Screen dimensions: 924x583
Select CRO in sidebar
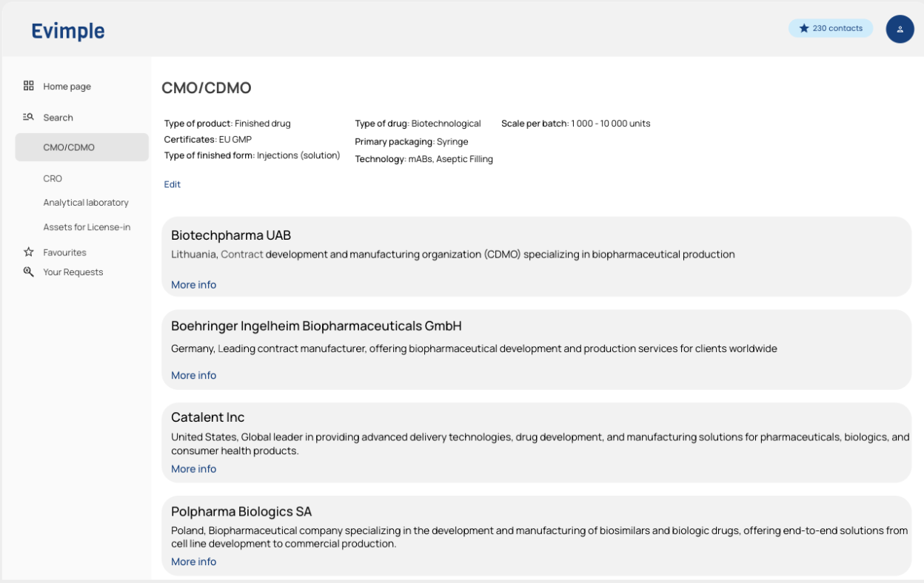[53, 178]
